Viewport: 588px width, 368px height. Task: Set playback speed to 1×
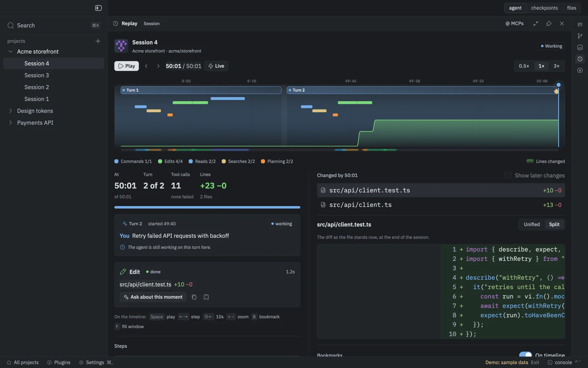[541, 66]
